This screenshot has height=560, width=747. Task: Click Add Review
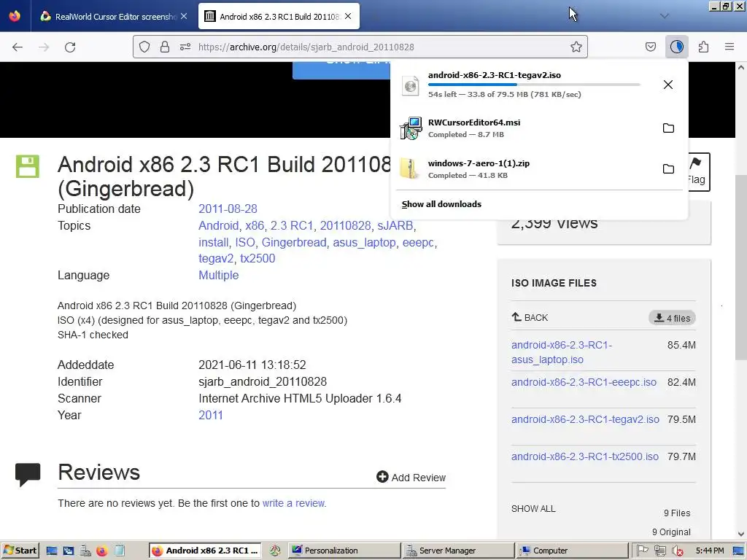pyautogui.click(x=411, y=477)
